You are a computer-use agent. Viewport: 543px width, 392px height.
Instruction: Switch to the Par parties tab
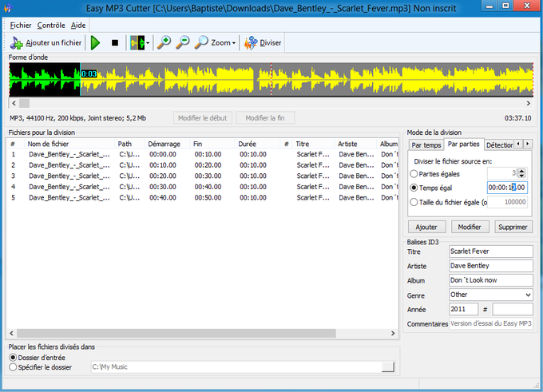[463, 144]
